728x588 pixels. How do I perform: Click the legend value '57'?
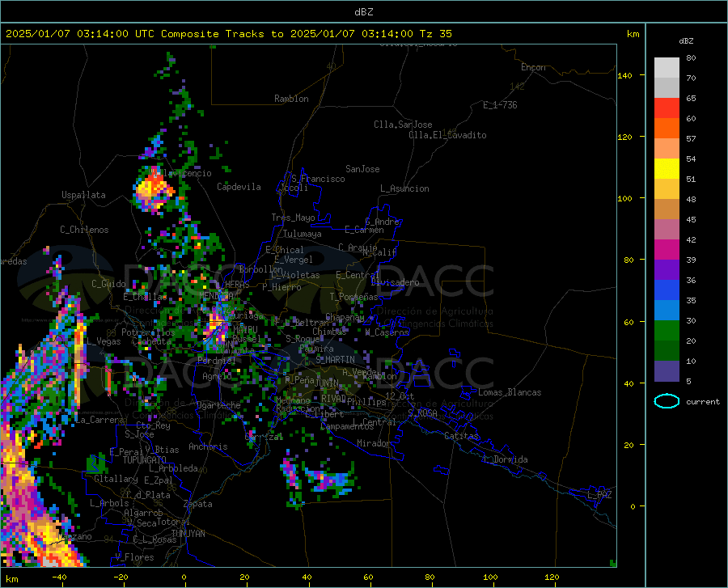691,139
